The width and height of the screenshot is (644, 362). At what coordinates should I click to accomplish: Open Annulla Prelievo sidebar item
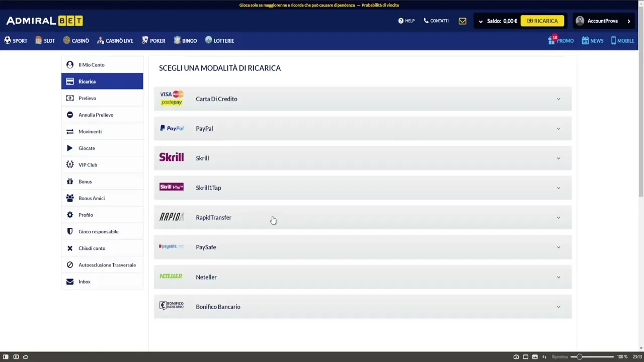[102, 115]
